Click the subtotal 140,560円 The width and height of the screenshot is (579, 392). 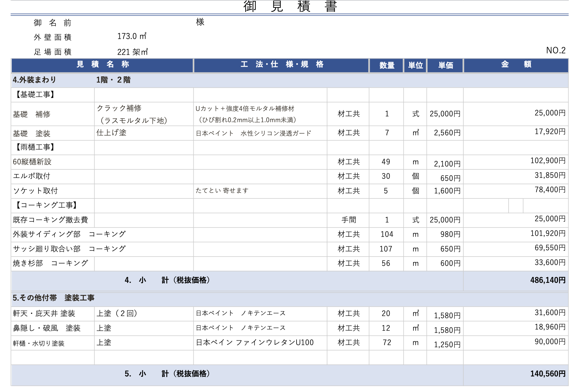(x=548, y=374)
